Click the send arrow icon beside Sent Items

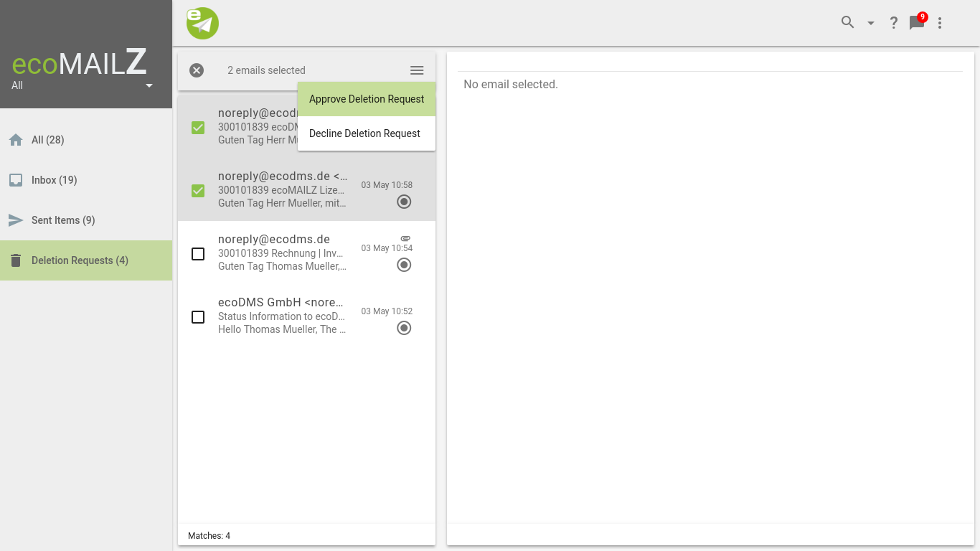click(16, 220)
